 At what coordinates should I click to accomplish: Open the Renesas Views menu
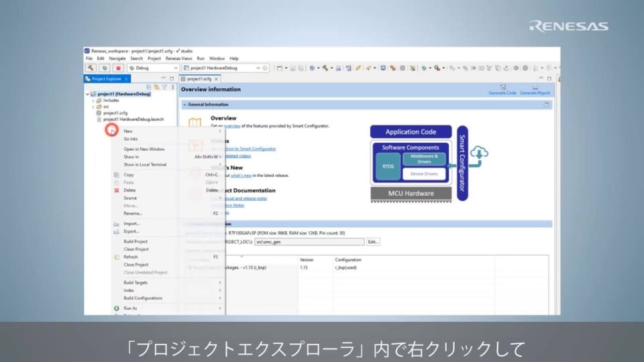(x=178, y=59)
